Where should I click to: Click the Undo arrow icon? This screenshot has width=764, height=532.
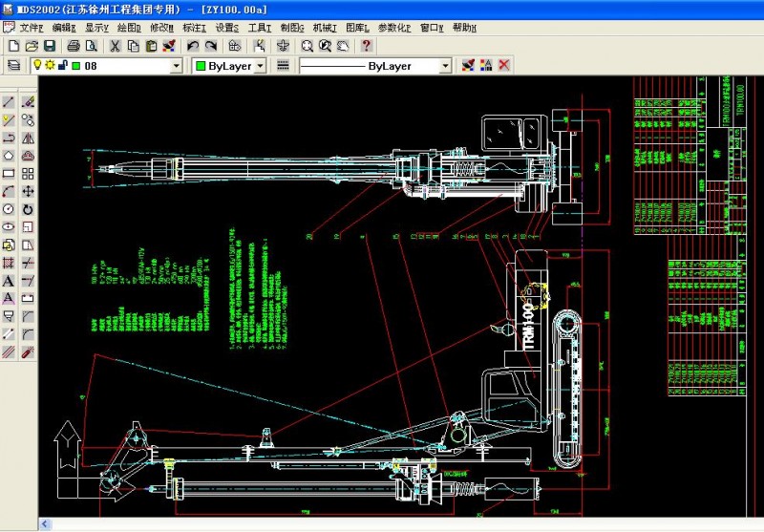[x=193, y=46]
